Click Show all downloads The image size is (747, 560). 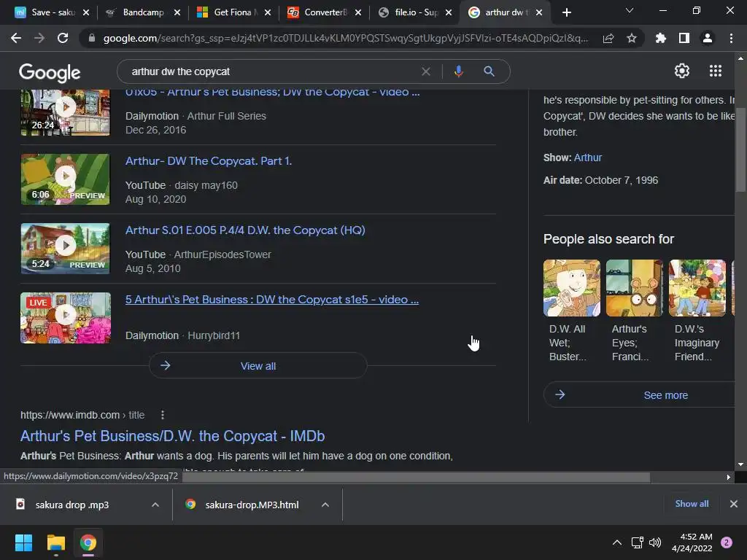(692, 504)
